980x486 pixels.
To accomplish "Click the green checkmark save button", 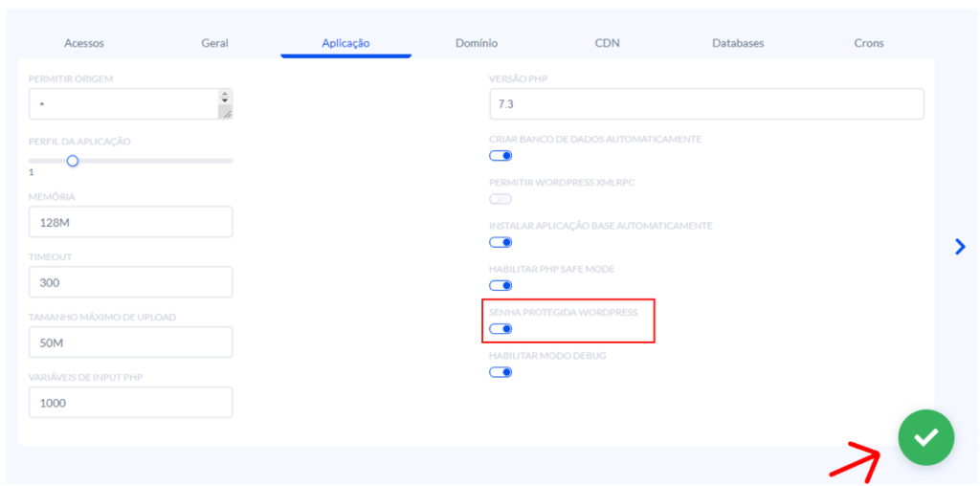I will point(925,437).
